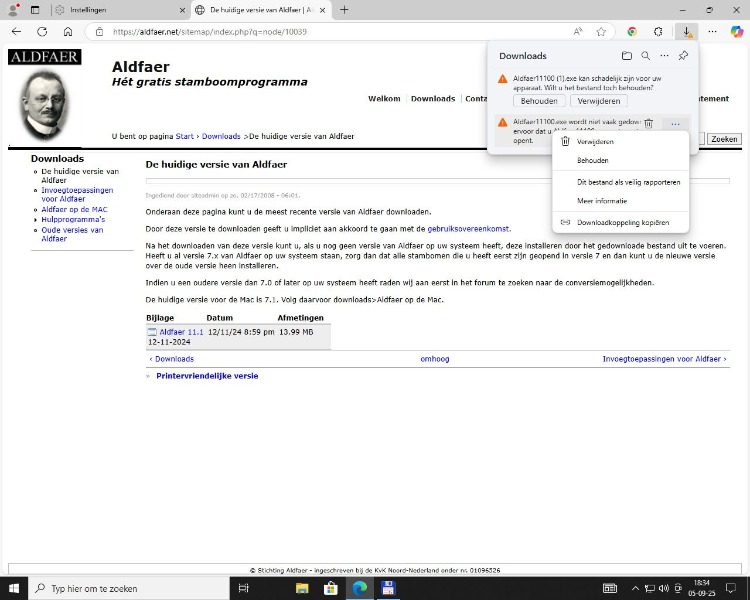Add page to favorites with star icon
The image size is (750, 600).
click(601, 31)
